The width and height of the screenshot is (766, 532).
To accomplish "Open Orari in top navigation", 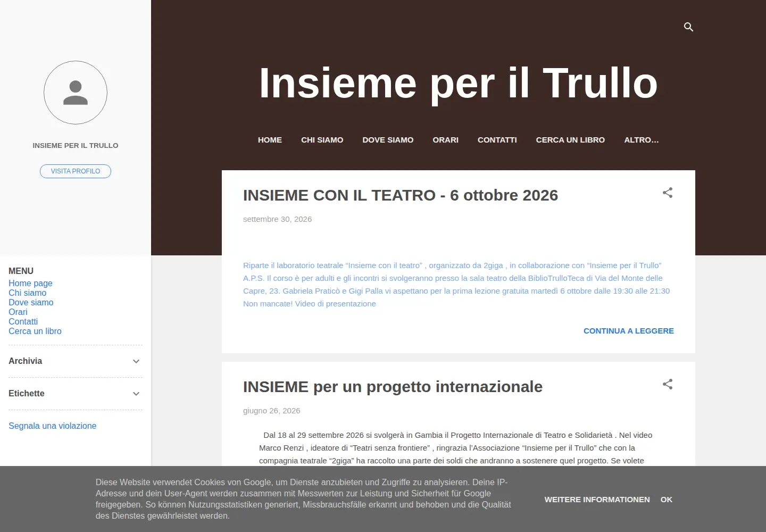I will coord(445,140).
